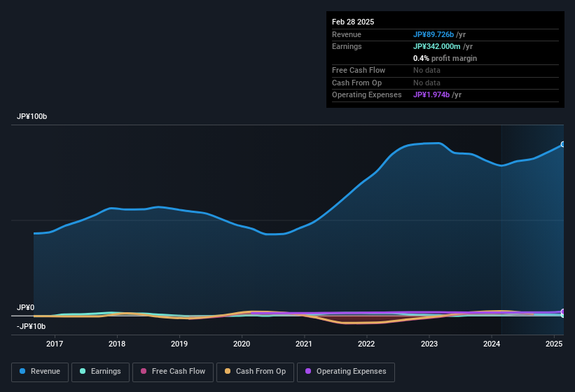Click the 0.4% profit margin text

pyautogui.click(x=445, y=58)
